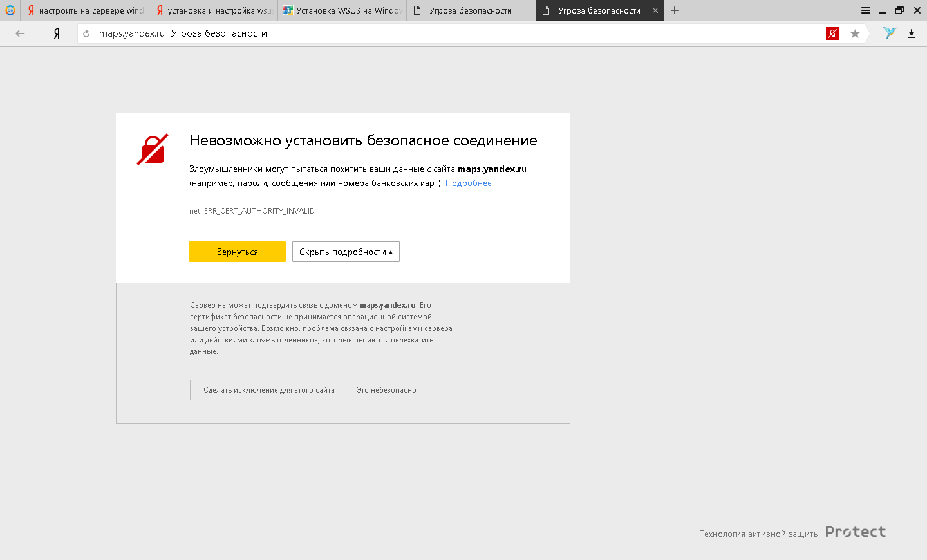Bookmark this page with the star icon
The image size is (927, 560).
855,33
